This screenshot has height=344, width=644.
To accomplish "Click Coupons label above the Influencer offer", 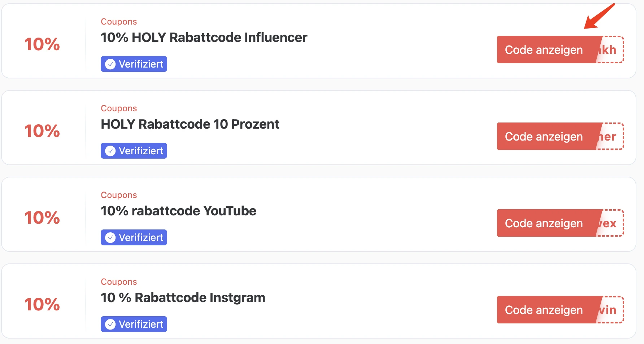I will coord(119,22).
